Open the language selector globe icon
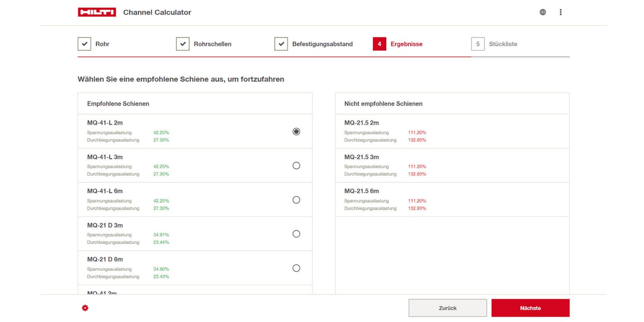The width and height of the screenshot is (644, 322). (543, 12)
